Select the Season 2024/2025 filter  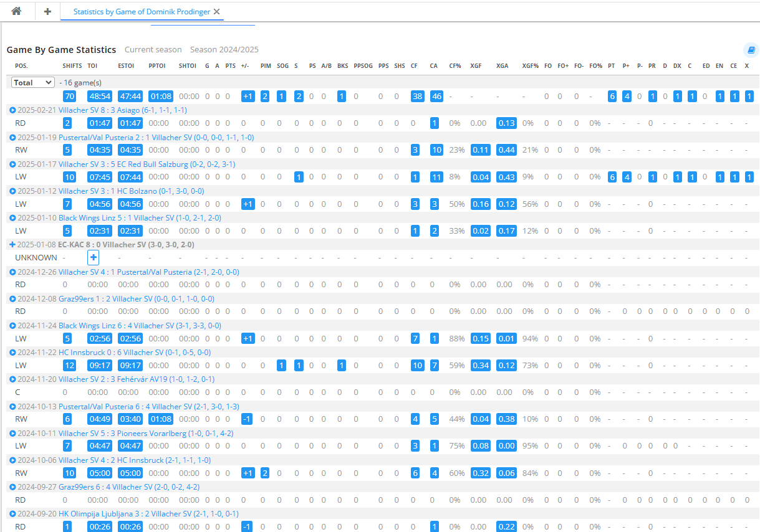pyautogui.click(x=224, y=50)
